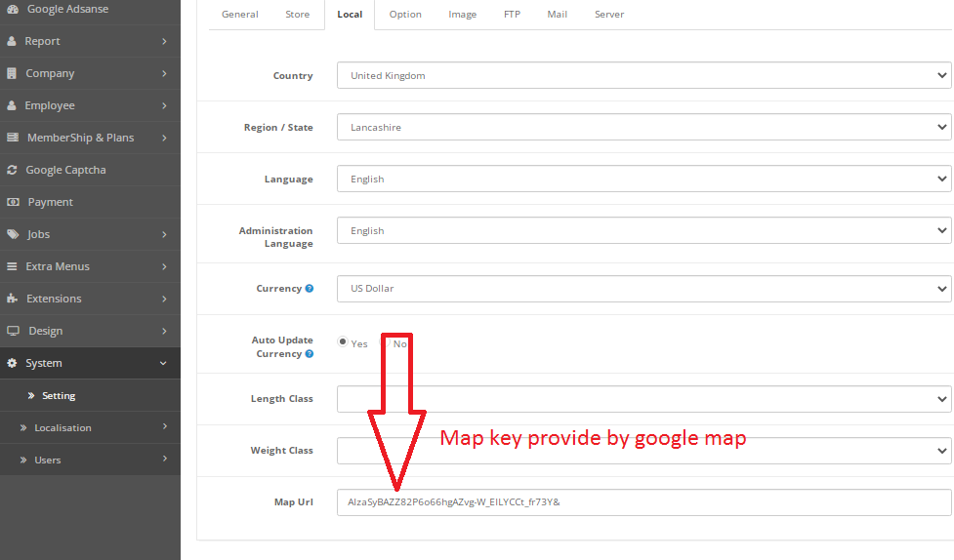Viewport: 954px width, 560px height.
Task: Select No for Auto Update Currency
Action: (386, 342)
